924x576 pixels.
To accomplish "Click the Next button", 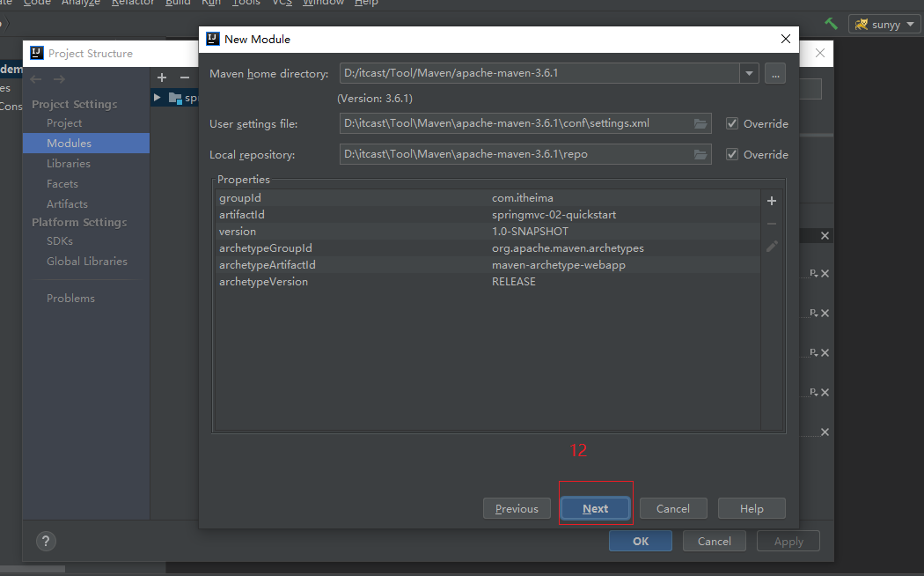I will click(596, 508).
